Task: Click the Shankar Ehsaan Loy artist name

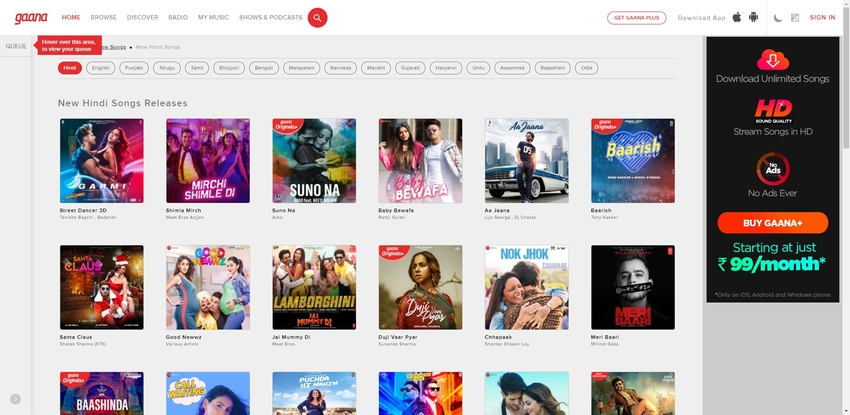Action: tap(507, 344)
